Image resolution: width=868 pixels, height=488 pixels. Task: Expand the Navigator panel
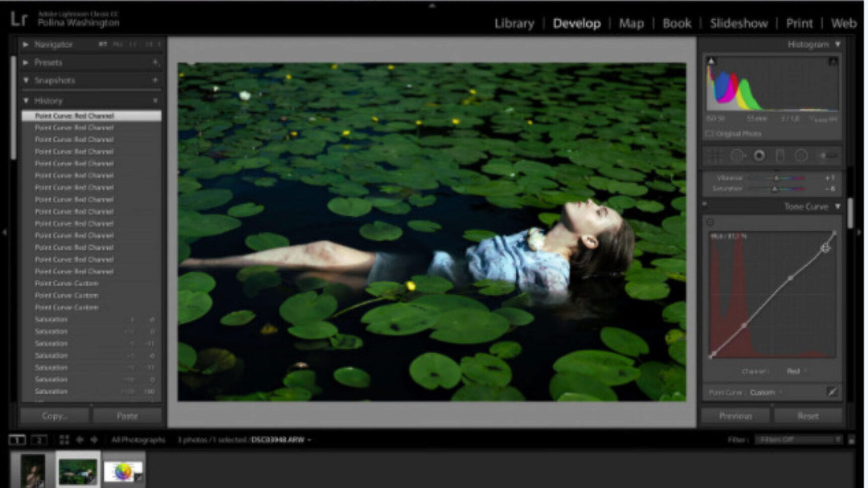26,44
